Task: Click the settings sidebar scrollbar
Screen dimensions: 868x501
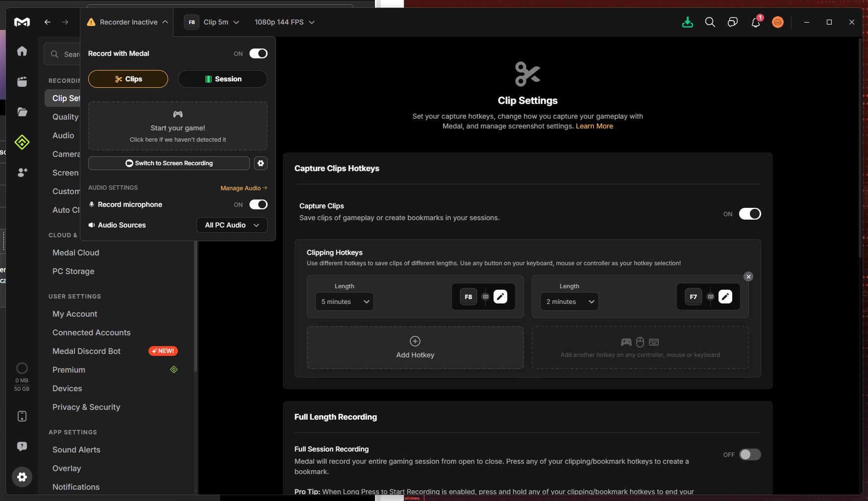Action: coord(196,306)
